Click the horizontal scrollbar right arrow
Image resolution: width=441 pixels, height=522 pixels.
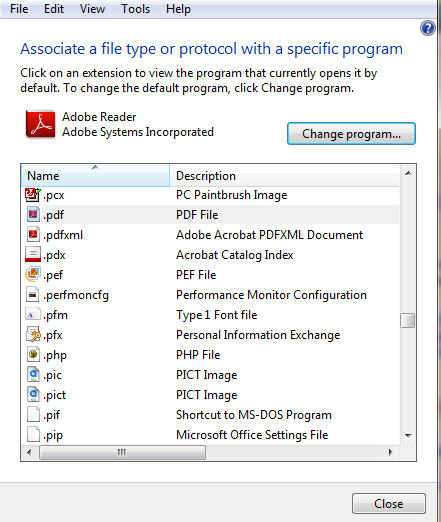(x=391, y=452)
